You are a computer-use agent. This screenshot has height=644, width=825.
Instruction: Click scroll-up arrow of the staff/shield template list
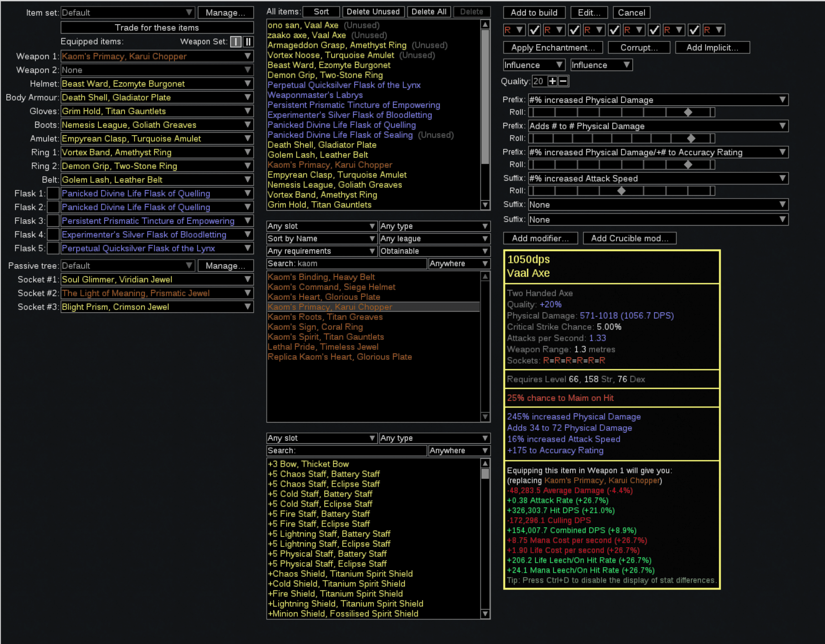click(485, 463)
